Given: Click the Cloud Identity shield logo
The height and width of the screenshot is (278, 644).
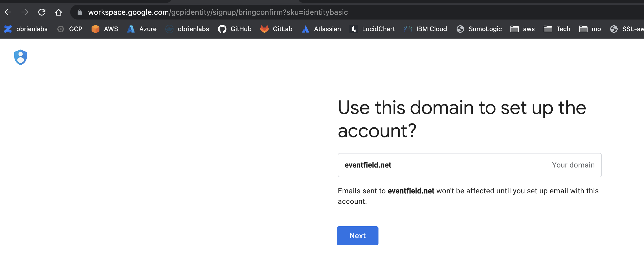Looking at the screenshot, I should [x=20, y=57].
